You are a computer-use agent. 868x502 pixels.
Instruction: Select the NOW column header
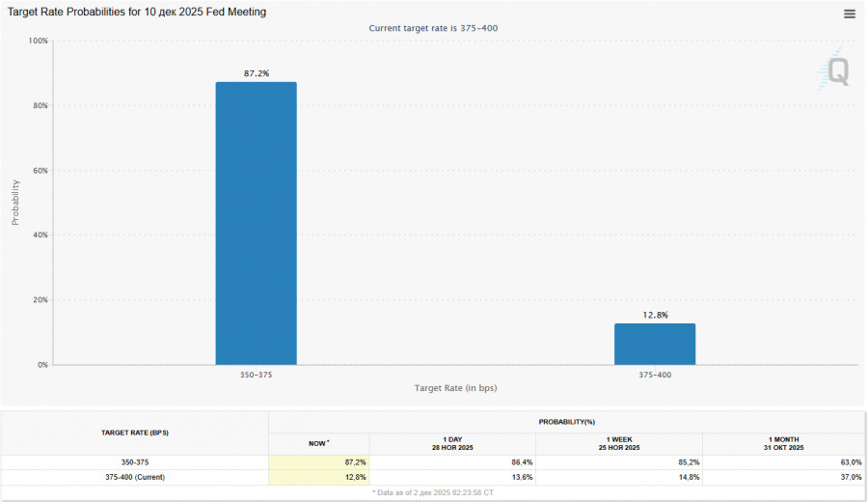pos(318,443)
